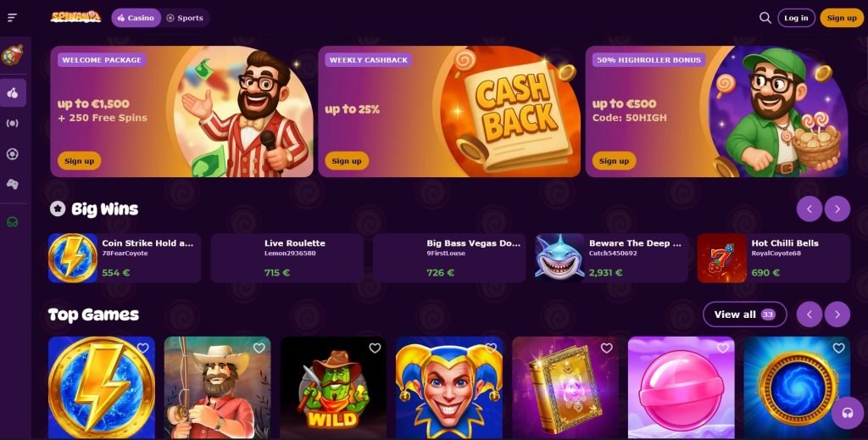
Task: Click the gift bag icon in sidebar
Action: [x=12, y=55]
